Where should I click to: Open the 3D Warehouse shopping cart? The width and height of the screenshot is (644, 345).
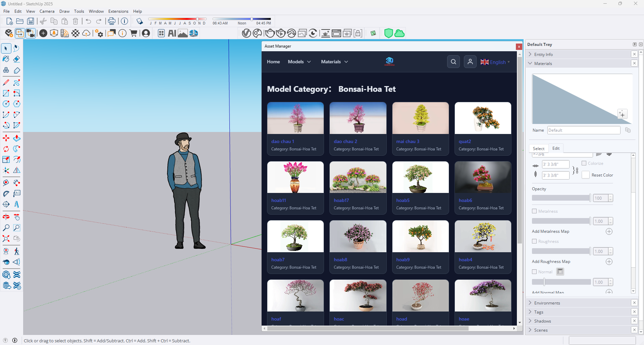coord(133,33)
